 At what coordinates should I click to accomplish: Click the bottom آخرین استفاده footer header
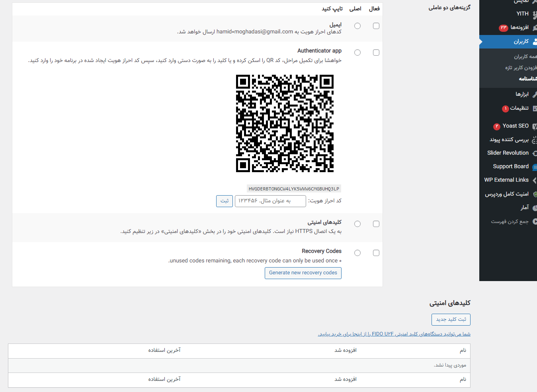[164, 379]
